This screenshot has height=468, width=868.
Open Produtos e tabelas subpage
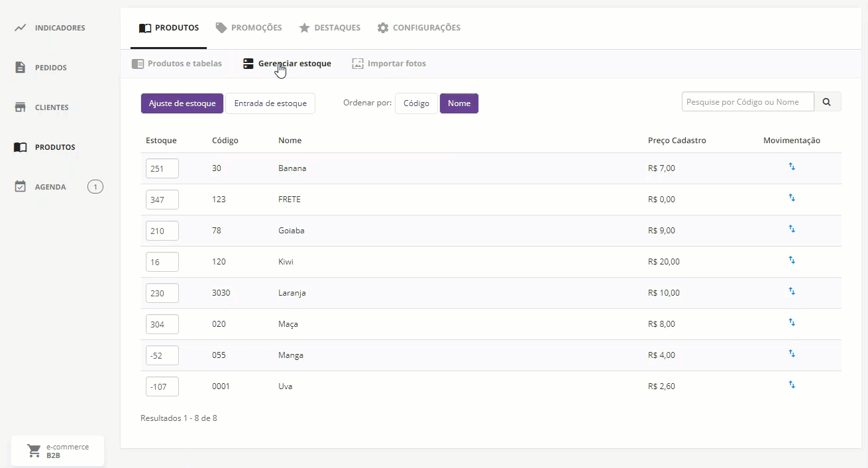[x=177, y=64]
